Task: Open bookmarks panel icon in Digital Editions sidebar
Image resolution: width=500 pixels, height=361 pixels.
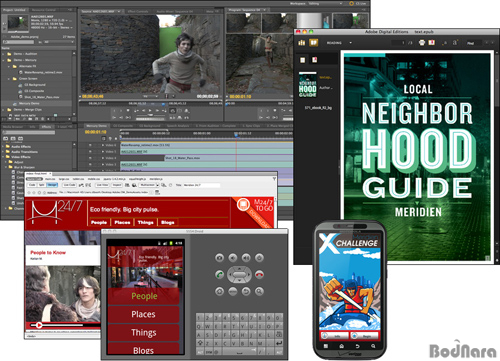Action: point(314,60)
